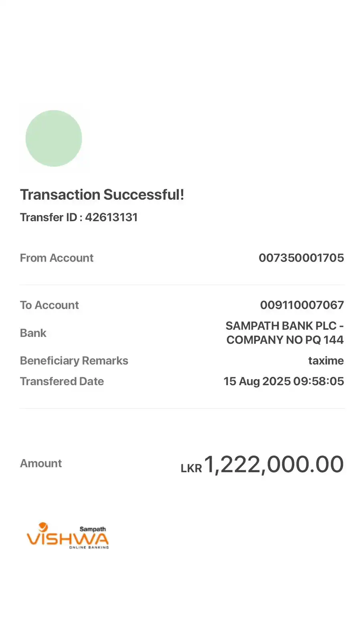Click the LKR currency code

coord(191,468)
